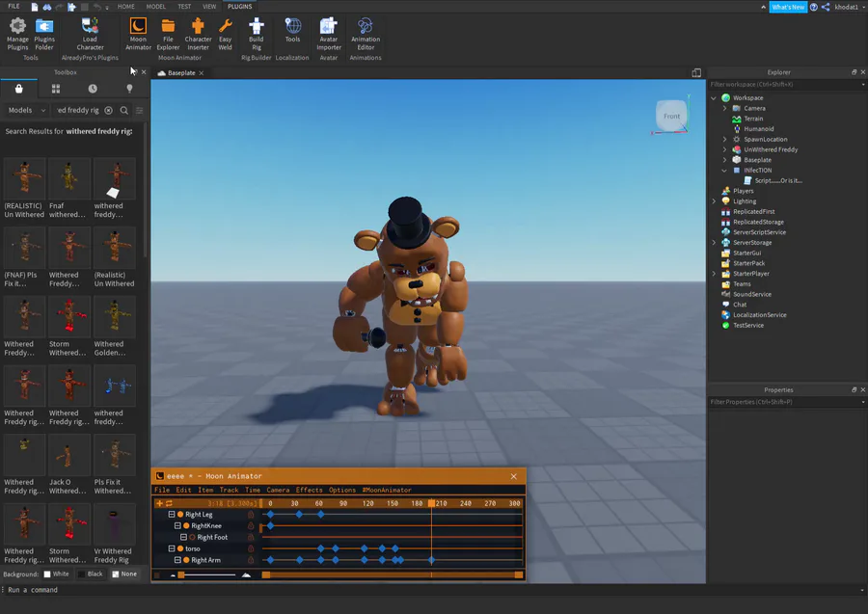
Task: Open Manage Plugins
Action: tap(17, 34)
